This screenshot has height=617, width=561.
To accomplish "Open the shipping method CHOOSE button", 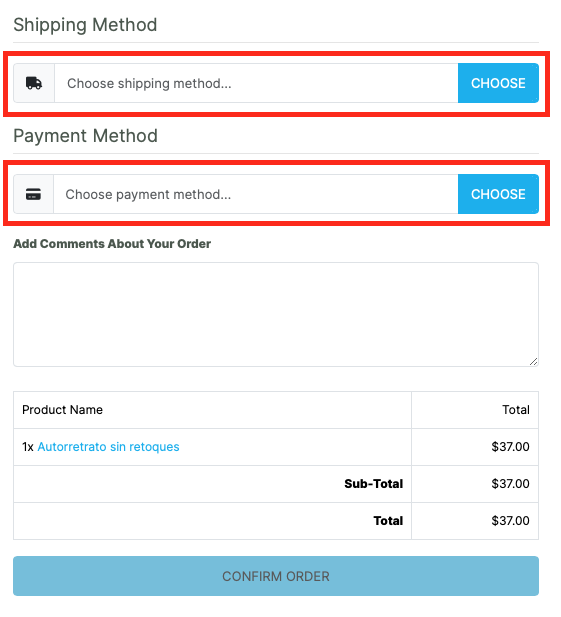I will point(498,83).
